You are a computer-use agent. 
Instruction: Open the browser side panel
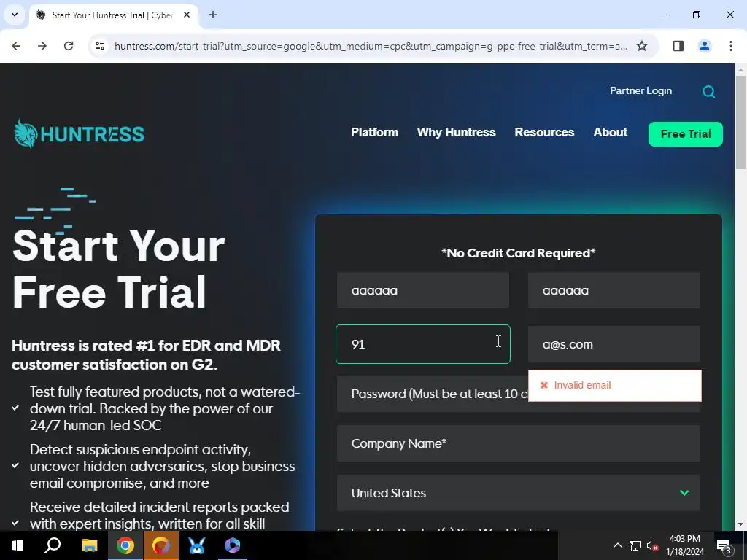coord(678,46)
